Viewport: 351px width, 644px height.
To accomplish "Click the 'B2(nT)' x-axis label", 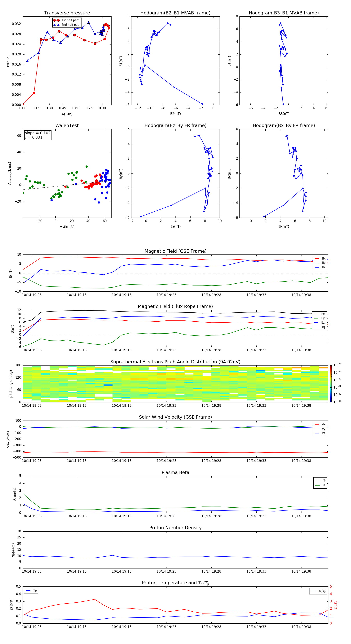I will point(175,114).
